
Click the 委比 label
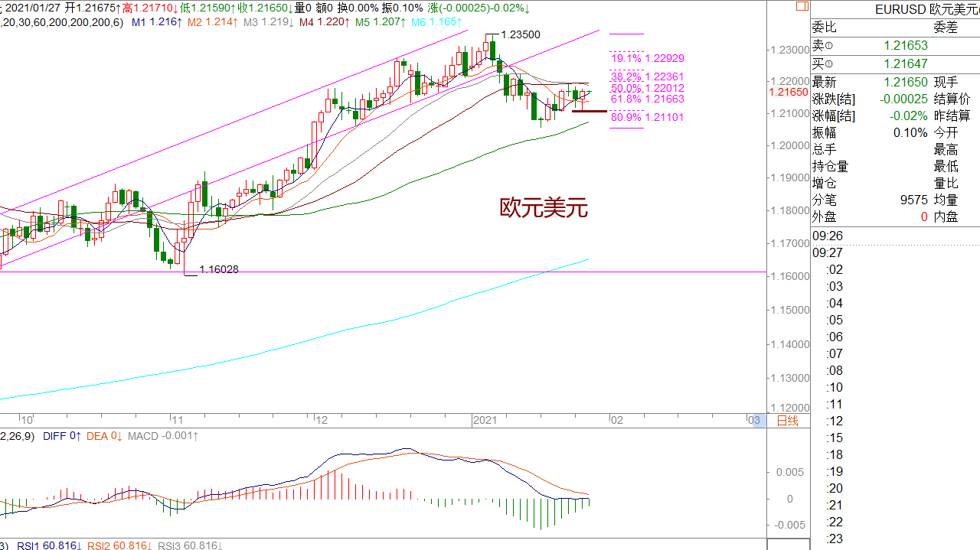tap(825, 28)
